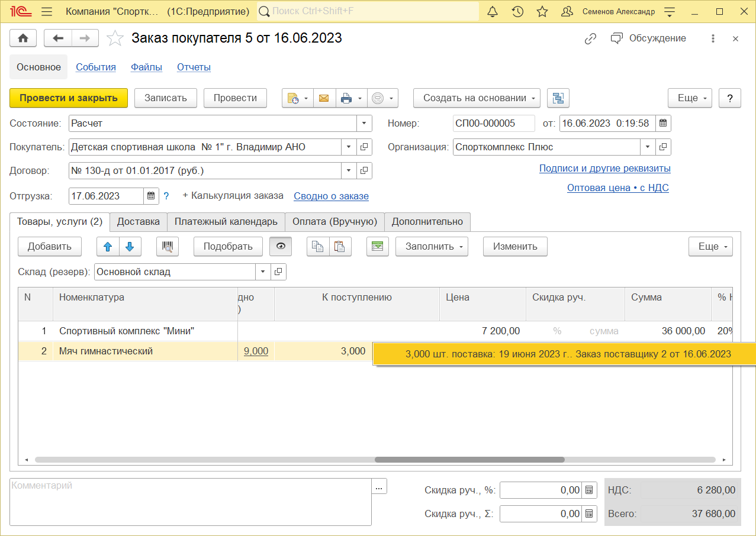This screenshot has width=756, height=536.
Task: Open the Платежный календарь tab
Action: [x=226, y=222]
